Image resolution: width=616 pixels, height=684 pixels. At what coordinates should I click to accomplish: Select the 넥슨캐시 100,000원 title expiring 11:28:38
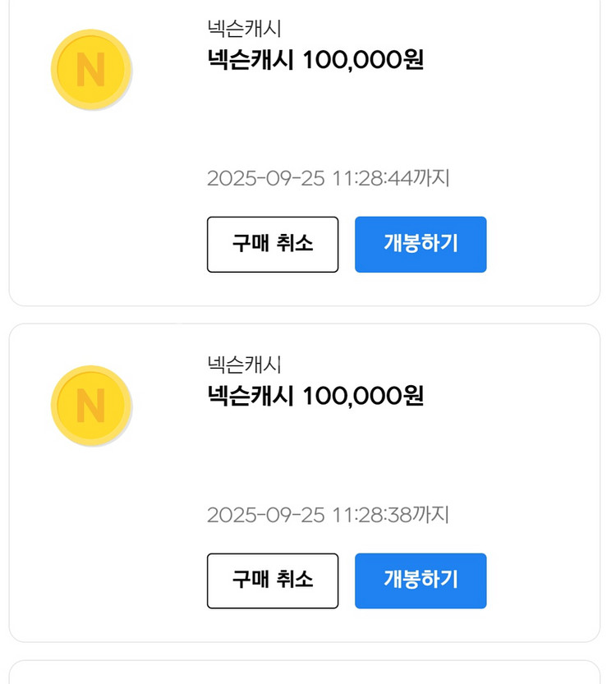(315, 397)
